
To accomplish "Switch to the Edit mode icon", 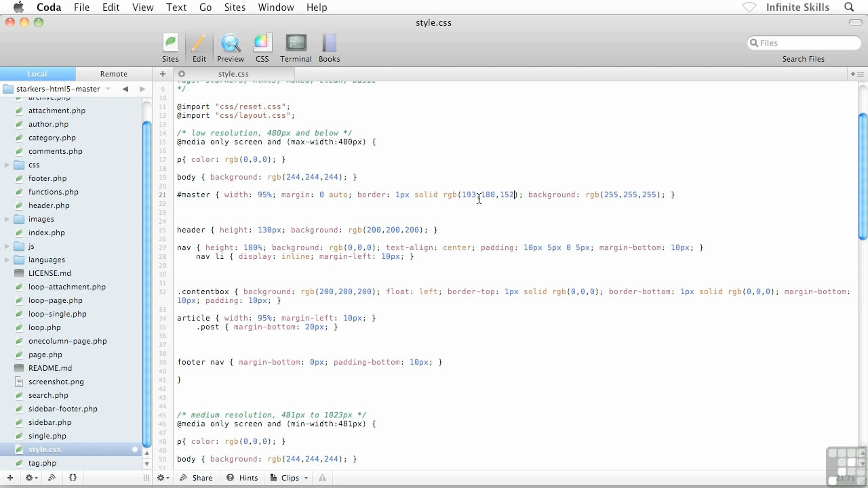I will tap(199, 48).
